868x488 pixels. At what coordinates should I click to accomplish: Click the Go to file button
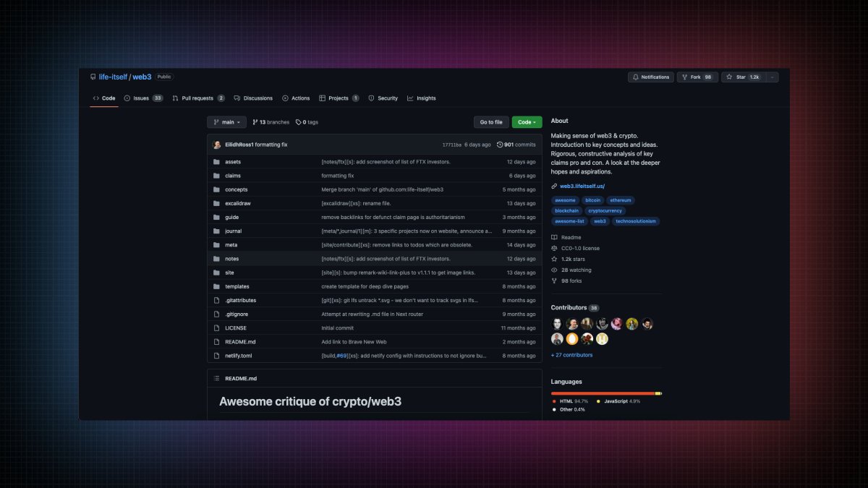491,122
